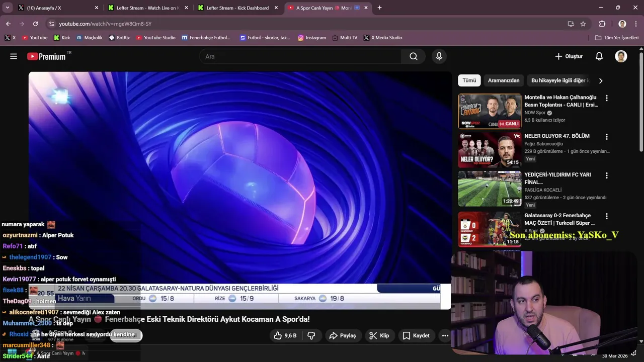Open BotRix bookmark
The height and width of the screenshot is (362, 644).
(x=119, y=38)
